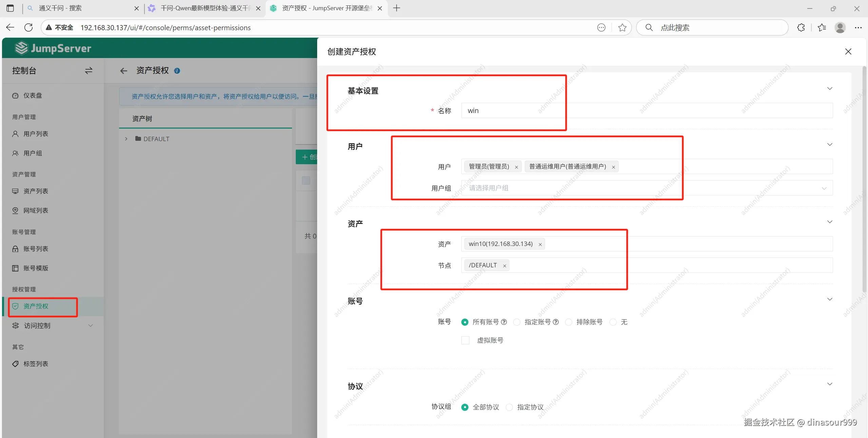Screen dimensions: 868x438
Task: Close the 创建资产授权 drawer panel
Action: (x=848, y=52)
